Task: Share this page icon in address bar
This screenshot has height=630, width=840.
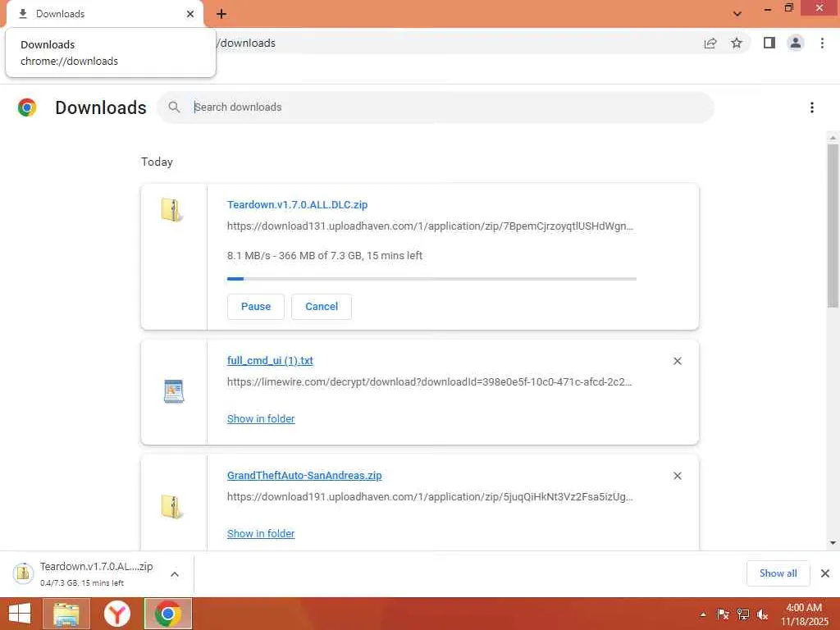Action: point(710,43)
